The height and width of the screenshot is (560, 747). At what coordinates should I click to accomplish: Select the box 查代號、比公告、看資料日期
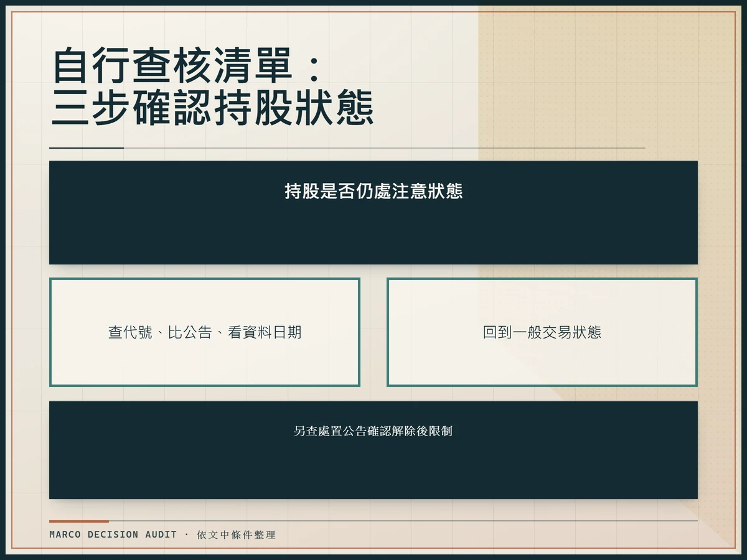tap(205, 332)
